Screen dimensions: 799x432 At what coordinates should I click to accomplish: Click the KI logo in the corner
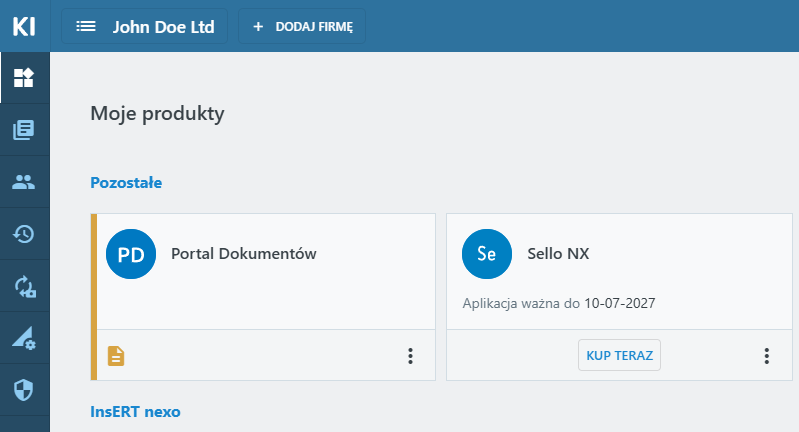24,26
